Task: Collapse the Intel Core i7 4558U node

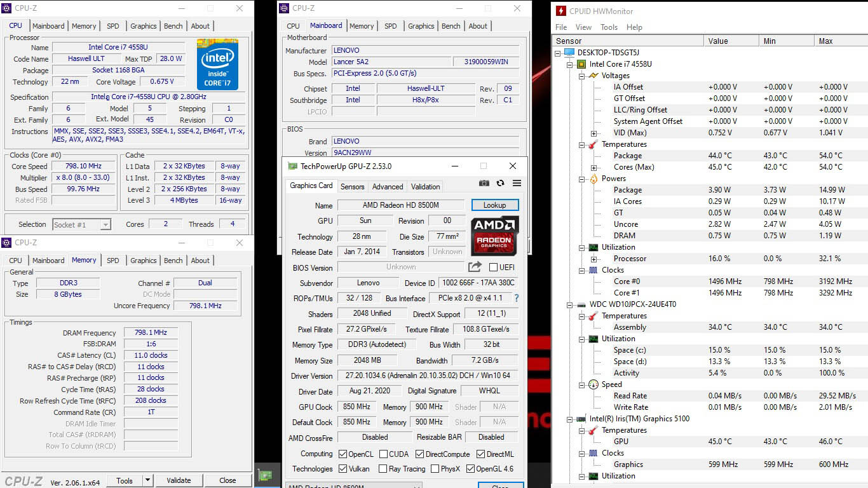Action: point(570,64)
